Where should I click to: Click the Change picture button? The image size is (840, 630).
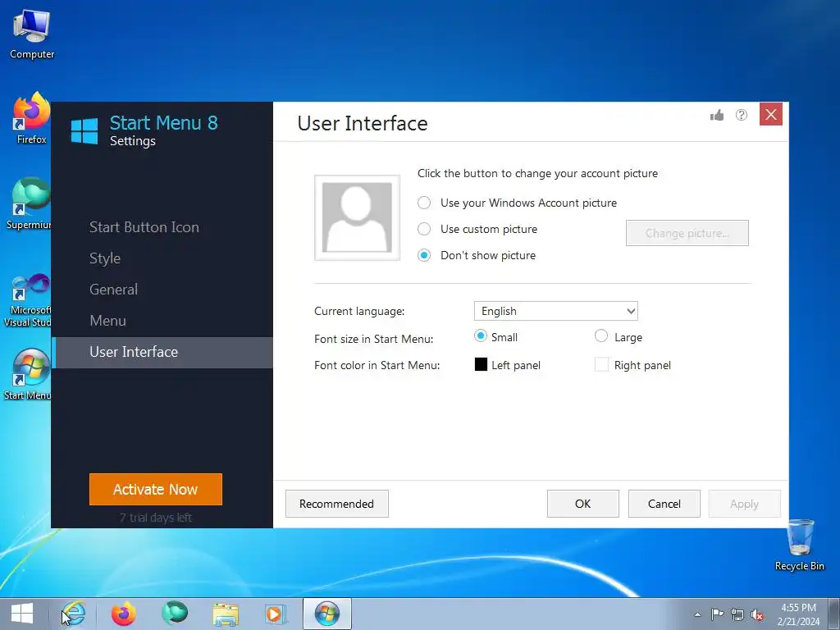687,233
